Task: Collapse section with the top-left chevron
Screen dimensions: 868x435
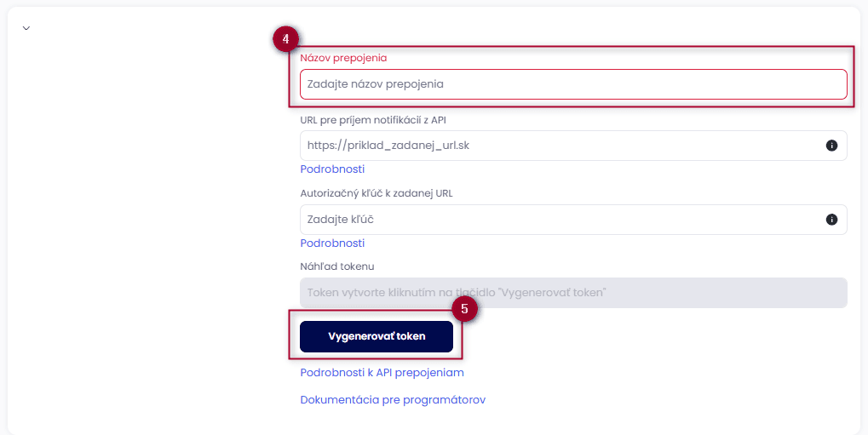Action: click(26, 28)
